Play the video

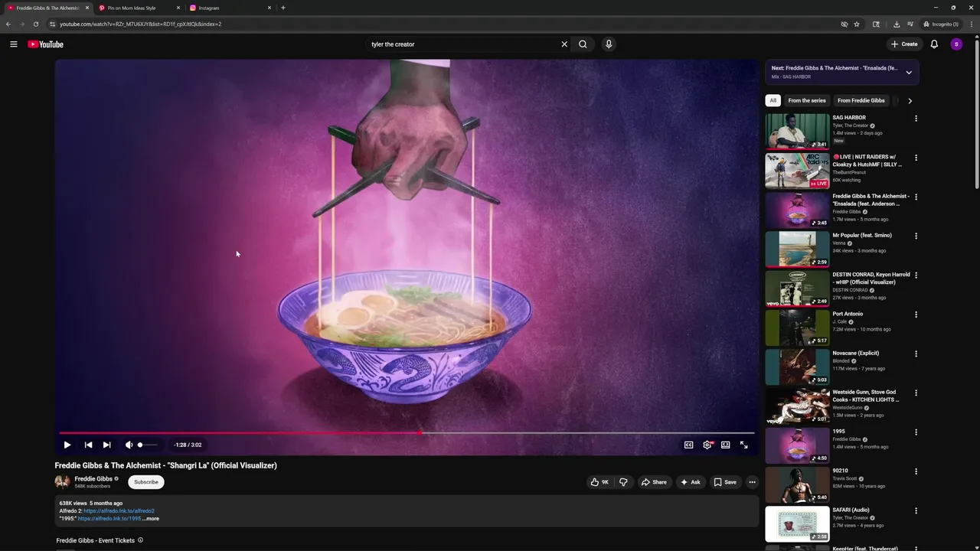tap(67, 445)
